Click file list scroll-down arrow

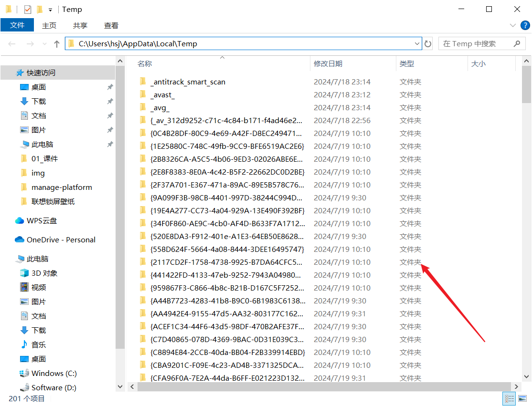pos(526,376)
